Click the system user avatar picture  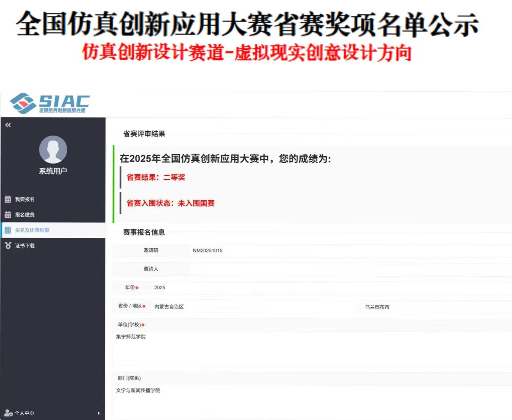point(53,150)
